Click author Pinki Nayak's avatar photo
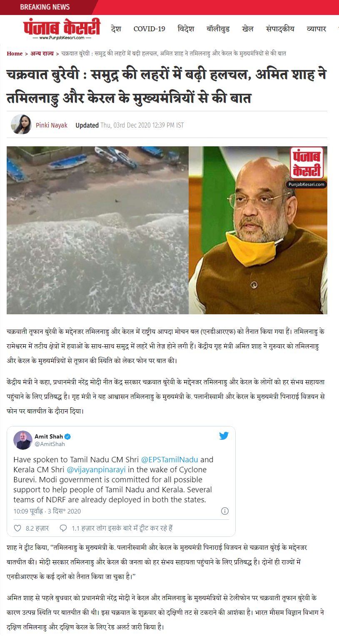 (x=21, y=124)
